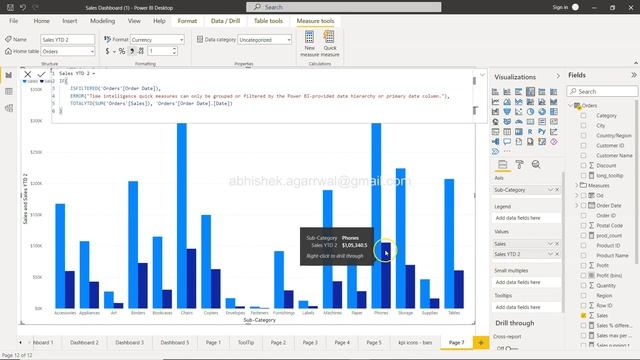Viewport: 640px width, 360px height.
Task: Check the Discount field checkbox
Action: tap(583, 166)
